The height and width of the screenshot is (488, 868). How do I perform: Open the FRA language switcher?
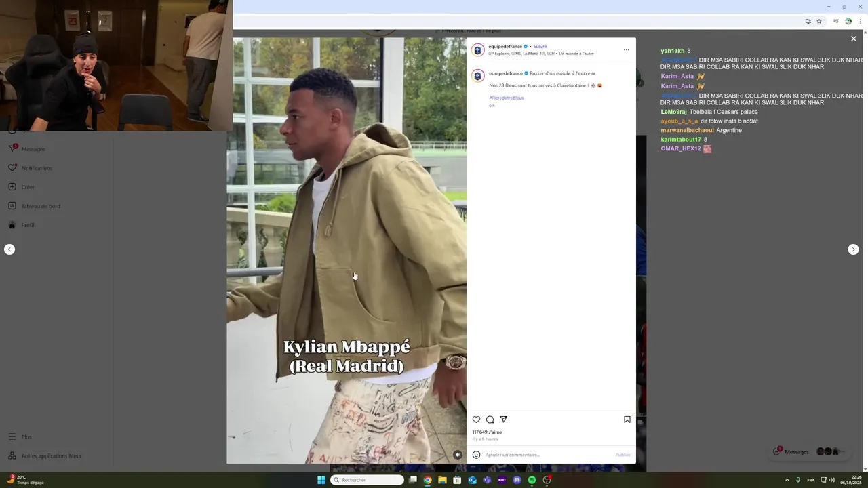[x=811, y=480]
